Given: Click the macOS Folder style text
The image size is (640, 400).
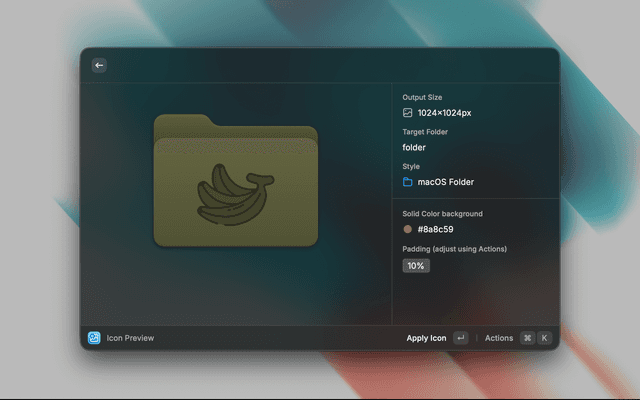Looking at the screenshot, I should [x=446, y=182].
